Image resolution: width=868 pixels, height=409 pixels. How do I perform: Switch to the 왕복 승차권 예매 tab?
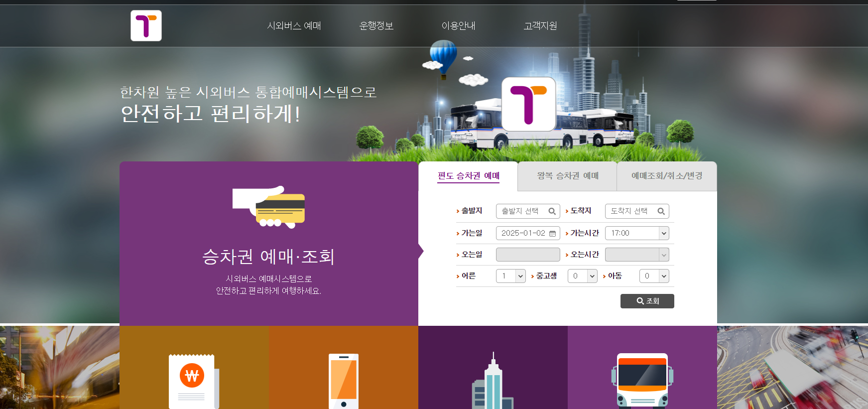point(568,176)
